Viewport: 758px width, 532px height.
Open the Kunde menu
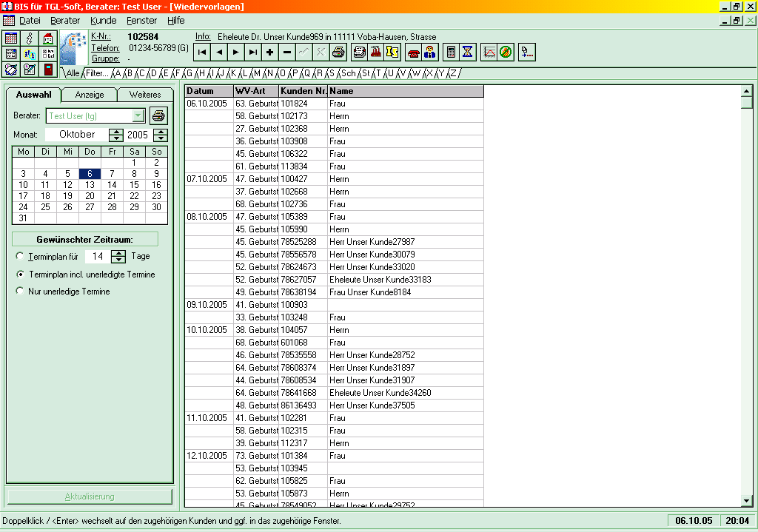[104, 20]
